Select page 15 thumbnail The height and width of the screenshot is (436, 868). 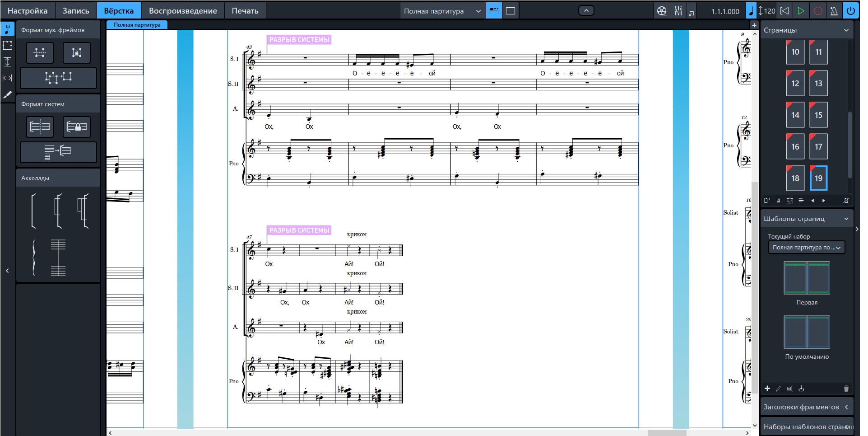pos(818,115)
